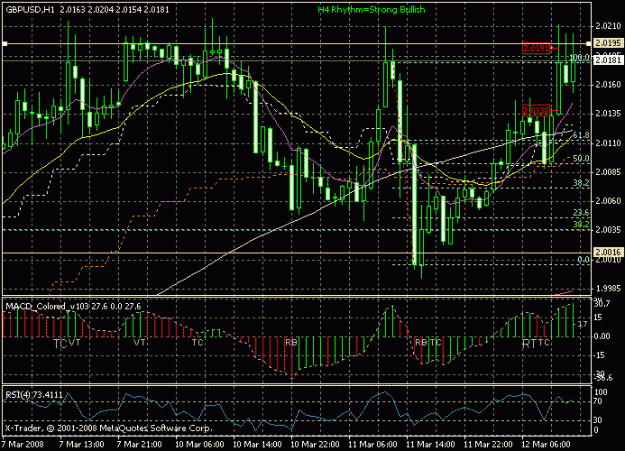625x451 pixels.
Task: Click '10 Mar 14:00' on the time axis
Action: tap(257, 444)
